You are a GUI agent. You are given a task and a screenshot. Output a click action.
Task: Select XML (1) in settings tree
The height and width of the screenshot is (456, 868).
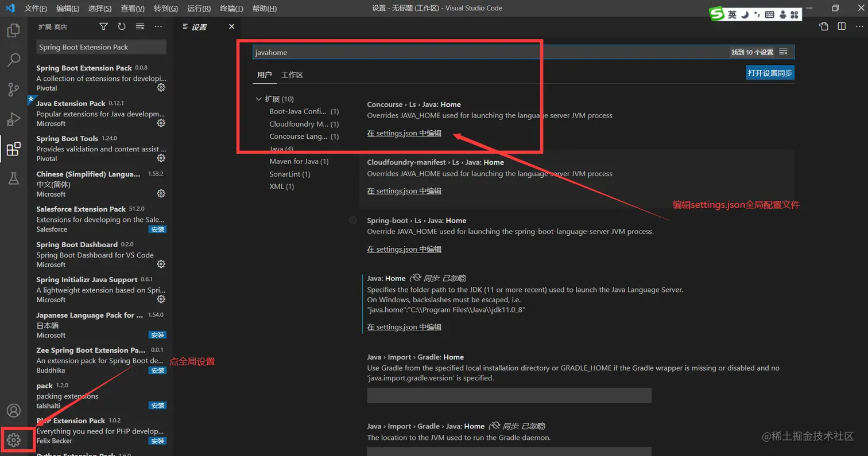tap(282, 186)
